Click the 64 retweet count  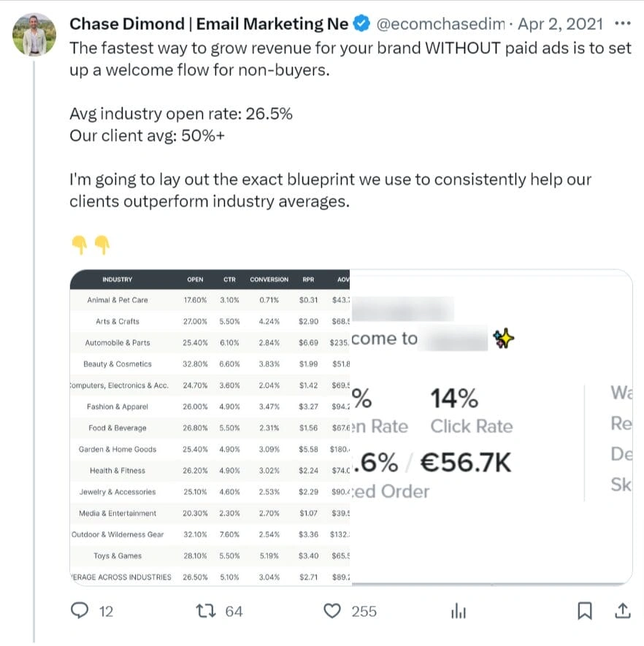(x=234, y=611)
